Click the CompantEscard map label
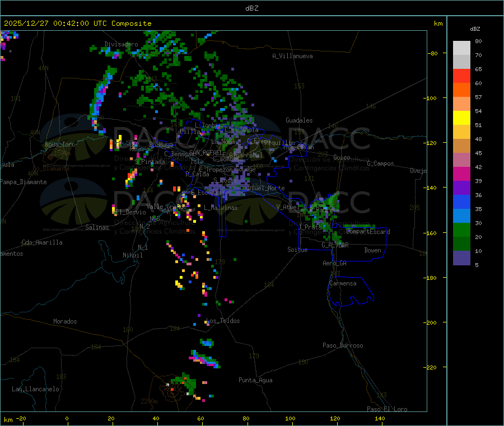Viewport: 504px width, 426px height. (368, 232)
